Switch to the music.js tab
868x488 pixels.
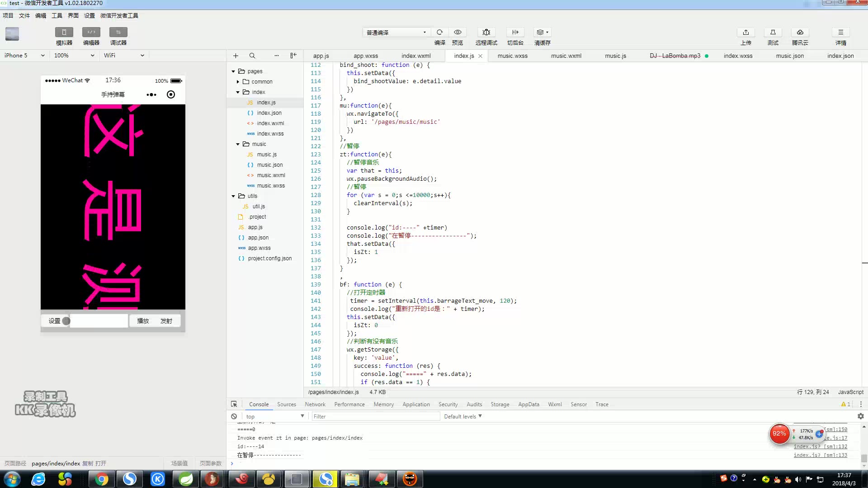615,56
